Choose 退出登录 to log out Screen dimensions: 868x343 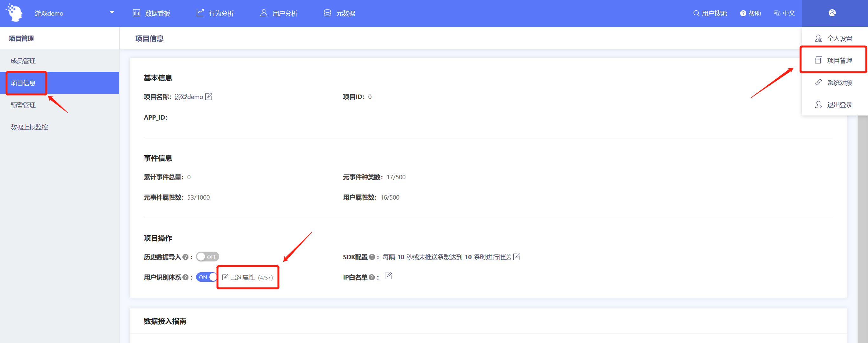[x=834, y=105]
